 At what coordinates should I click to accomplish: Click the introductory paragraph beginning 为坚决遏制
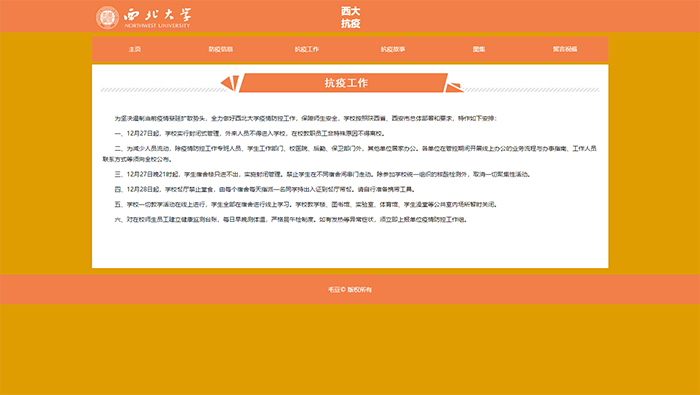tap(305, 119)
